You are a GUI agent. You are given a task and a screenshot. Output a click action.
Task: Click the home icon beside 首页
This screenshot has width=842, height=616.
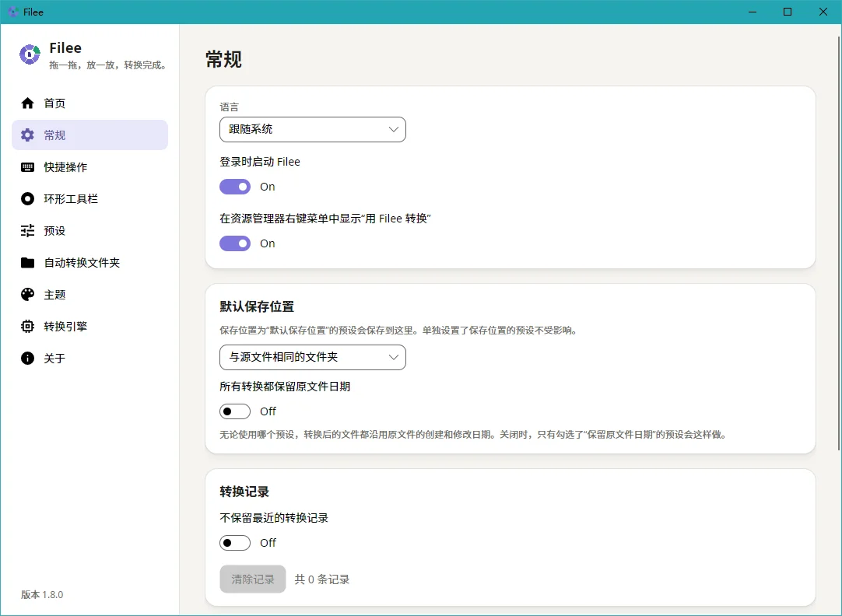27,103
